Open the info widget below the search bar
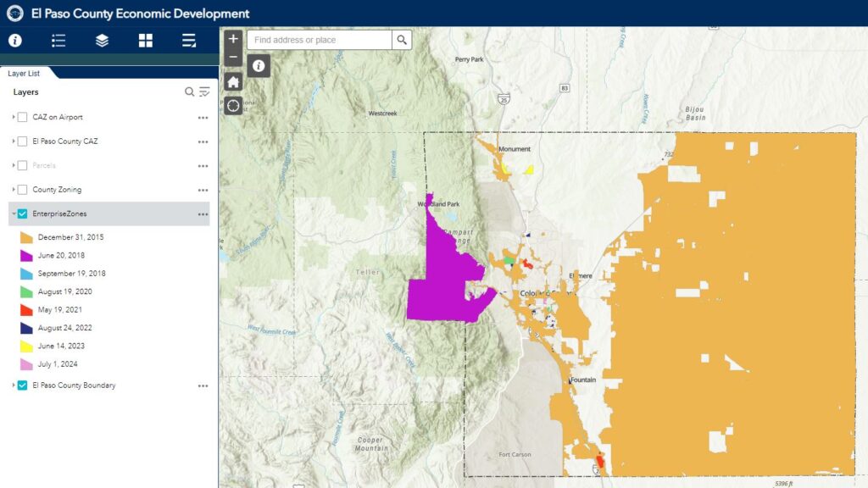Viewport: 868px width, 488px height. [x=259, y=65]
